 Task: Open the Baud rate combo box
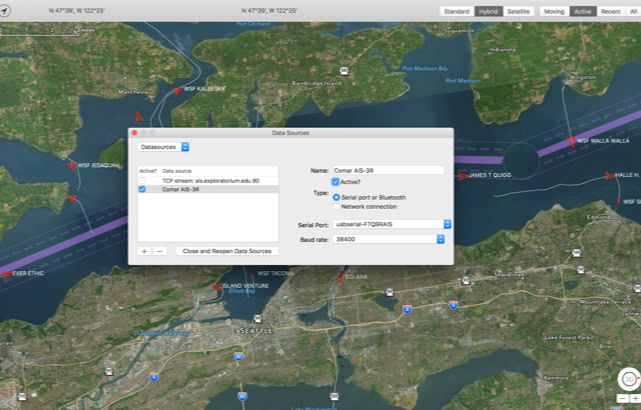coord(440,239)
